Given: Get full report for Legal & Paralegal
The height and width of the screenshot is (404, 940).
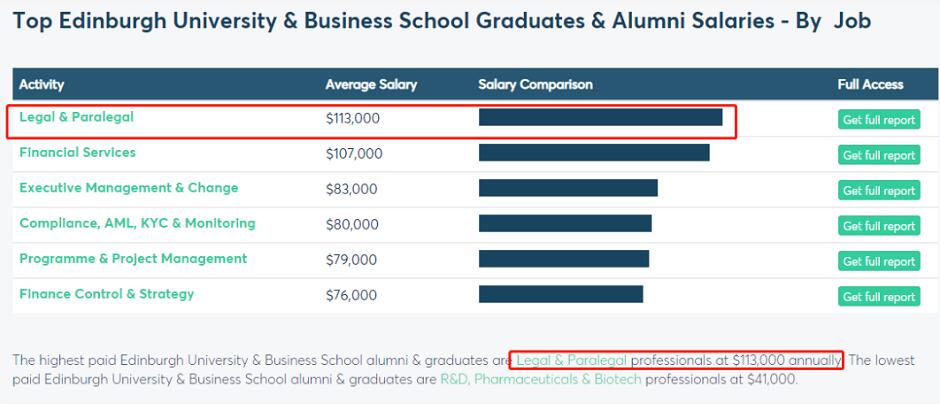Looking at the screenshot, I should [878, 120].
